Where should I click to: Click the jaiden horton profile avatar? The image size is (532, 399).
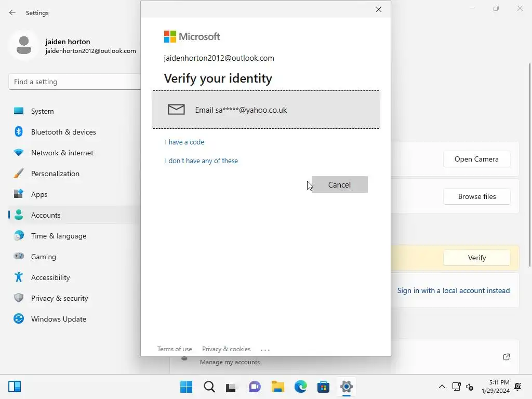point(24,45)
